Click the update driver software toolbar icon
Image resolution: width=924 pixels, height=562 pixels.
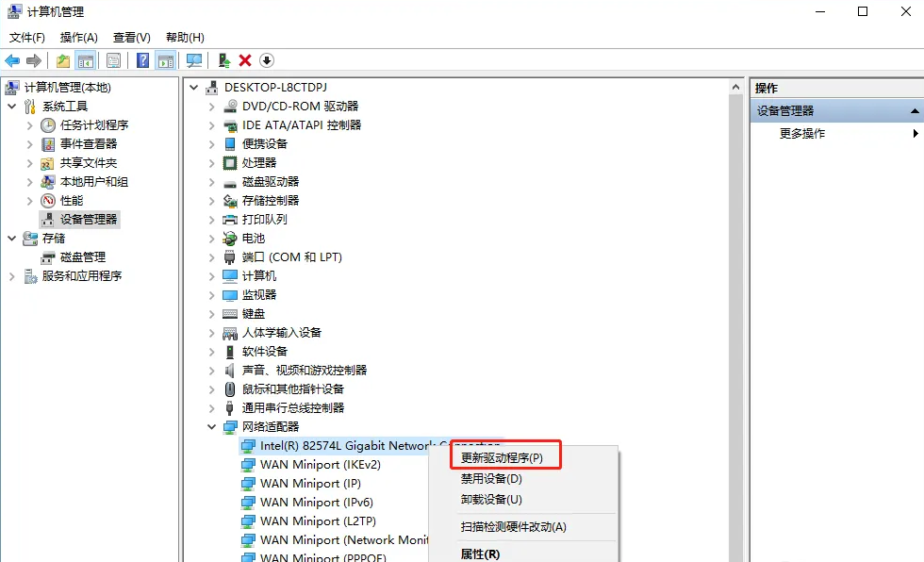[x=224, y=59]
